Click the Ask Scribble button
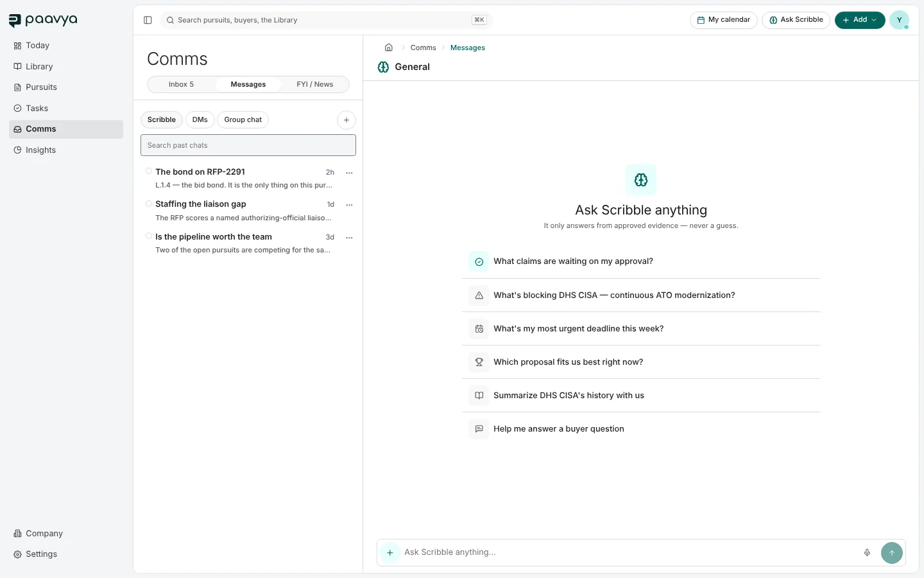The width and height of the screenshot is (924, 578). (796, 20)
